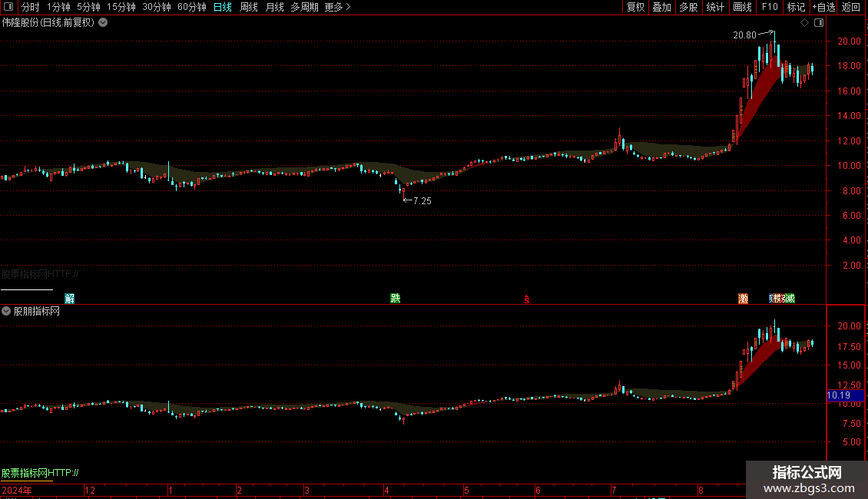868x499 pixels.
Task: Click the orange 激 event marker
Action: tap(743, 299)
